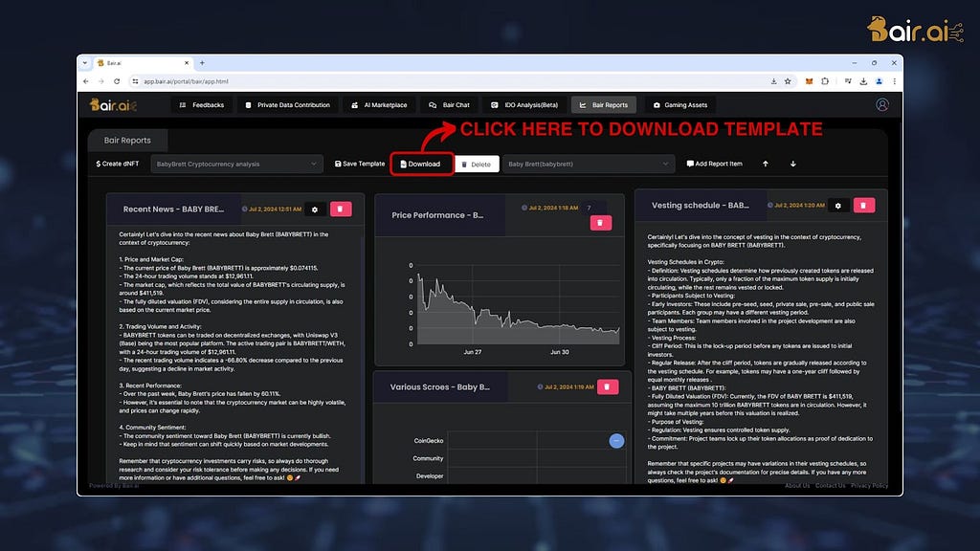Delete the selected template
This screenshot has width=980, height=551.
[x=477, y=165]
